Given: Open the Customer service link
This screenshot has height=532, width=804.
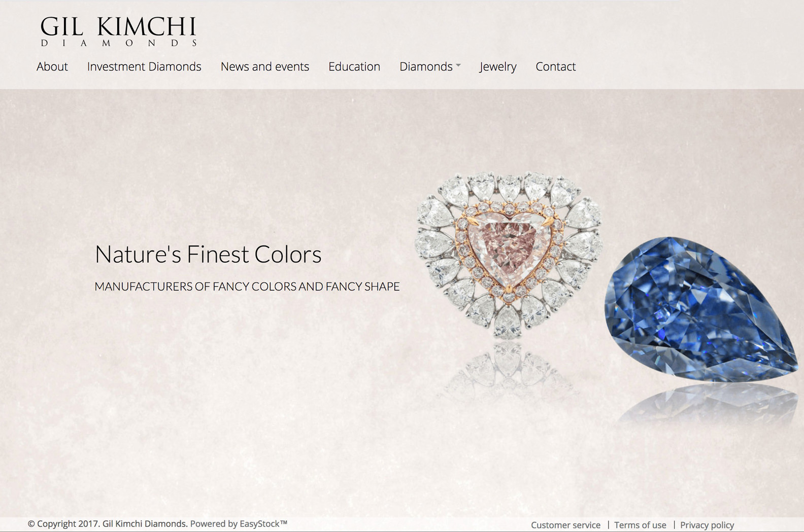Looking at the screenshot, I should [566, 525].
